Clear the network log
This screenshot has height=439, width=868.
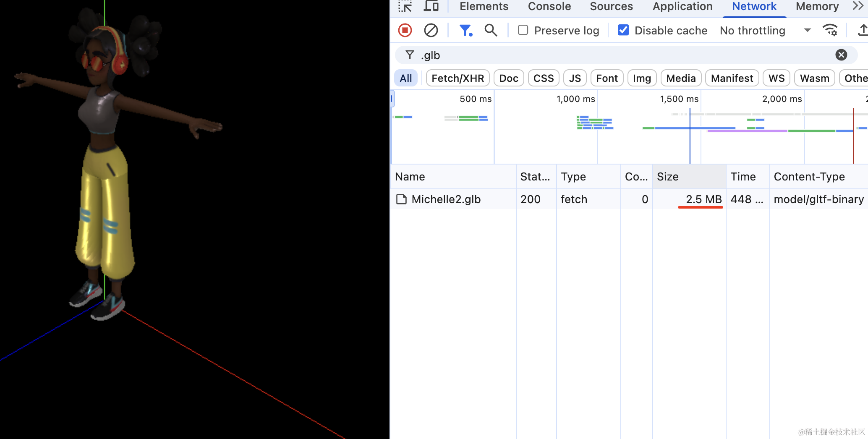point(431,30)
